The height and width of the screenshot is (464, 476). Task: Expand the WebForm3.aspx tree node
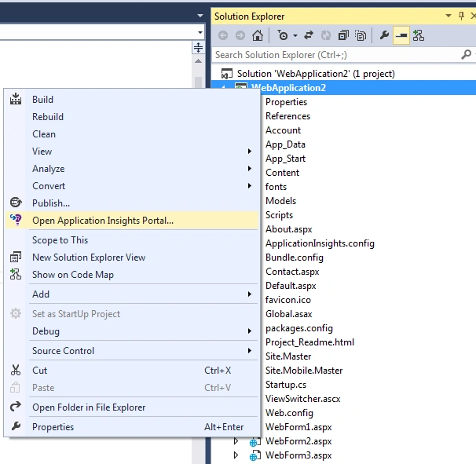pos(236,455)
